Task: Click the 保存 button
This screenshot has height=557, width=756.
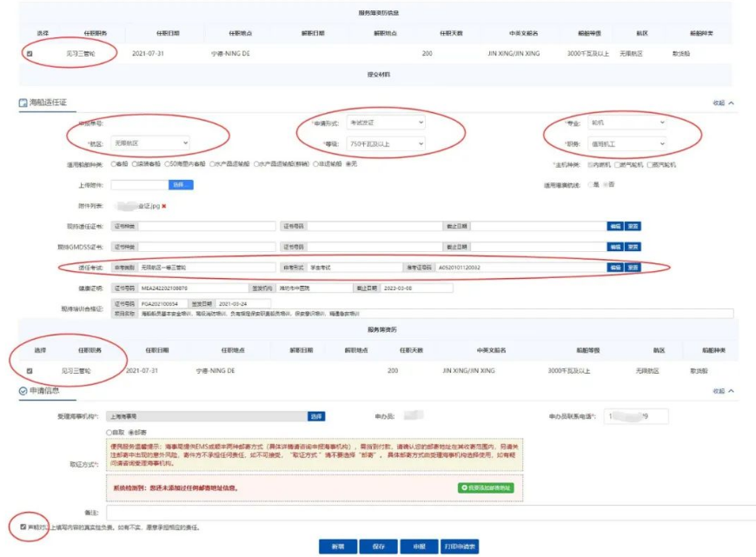Action: point(378,547)
